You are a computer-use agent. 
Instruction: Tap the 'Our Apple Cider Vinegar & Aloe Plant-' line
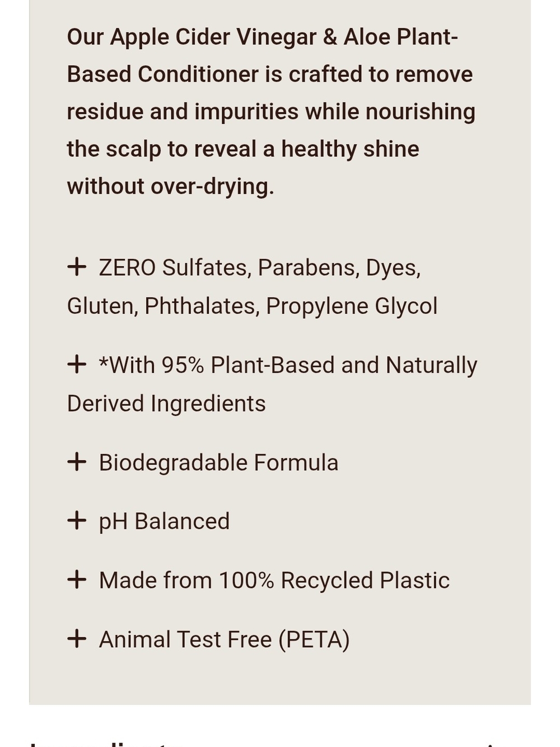coord(263,38)
